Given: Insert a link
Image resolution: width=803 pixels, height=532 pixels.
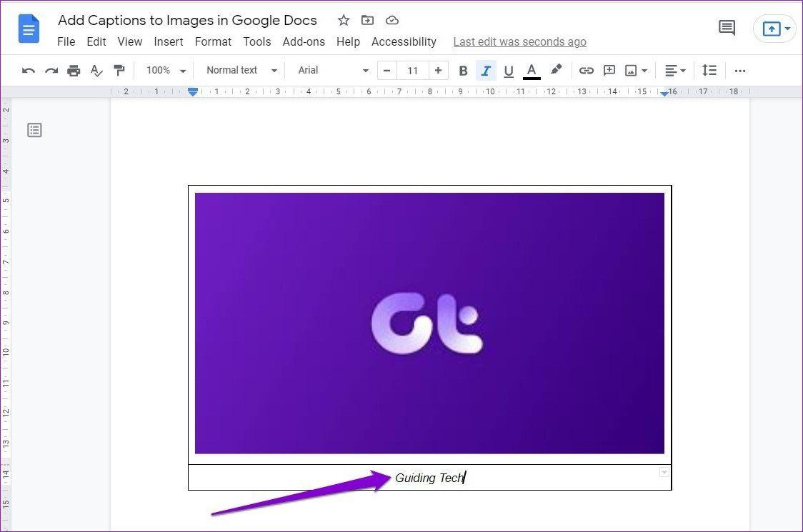Looking at the screenshot, I should [587, 70].
